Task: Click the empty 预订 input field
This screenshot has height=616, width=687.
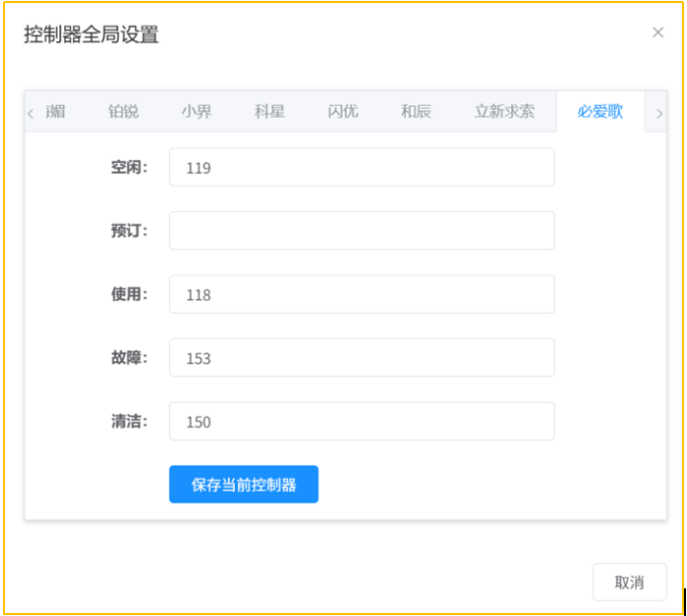Action: pyautogui.click(x=362, y=230)
